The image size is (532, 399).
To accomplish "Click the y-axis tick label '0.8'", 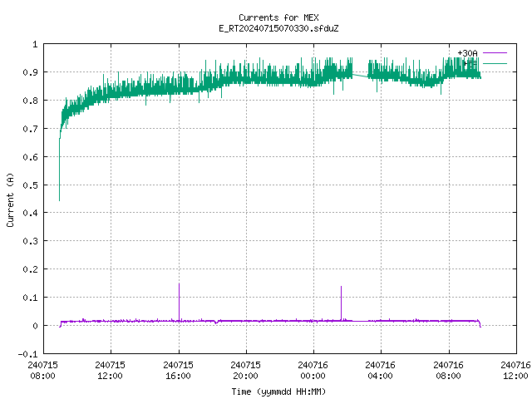I will click(x=30, y=101).
